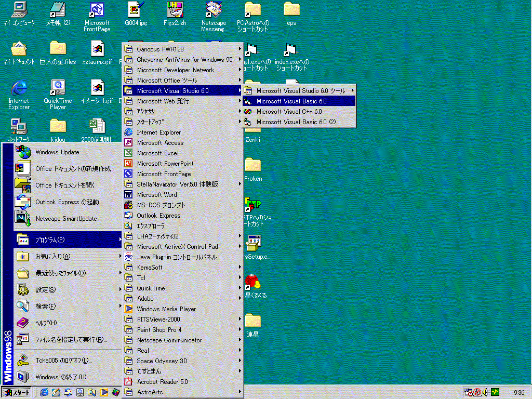The image size is (532, 399).
Task: Click the speaker volume icon in the tray
Action: 486,393
